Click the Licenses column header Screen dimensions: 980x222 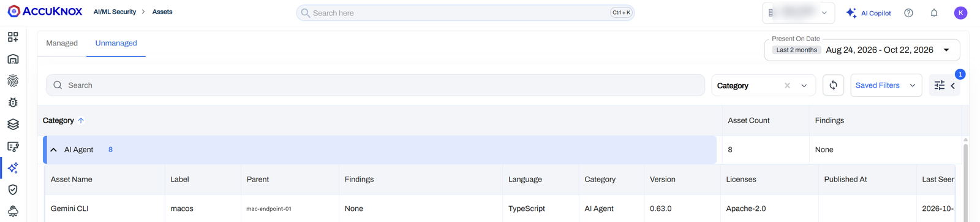coord(741,179)
